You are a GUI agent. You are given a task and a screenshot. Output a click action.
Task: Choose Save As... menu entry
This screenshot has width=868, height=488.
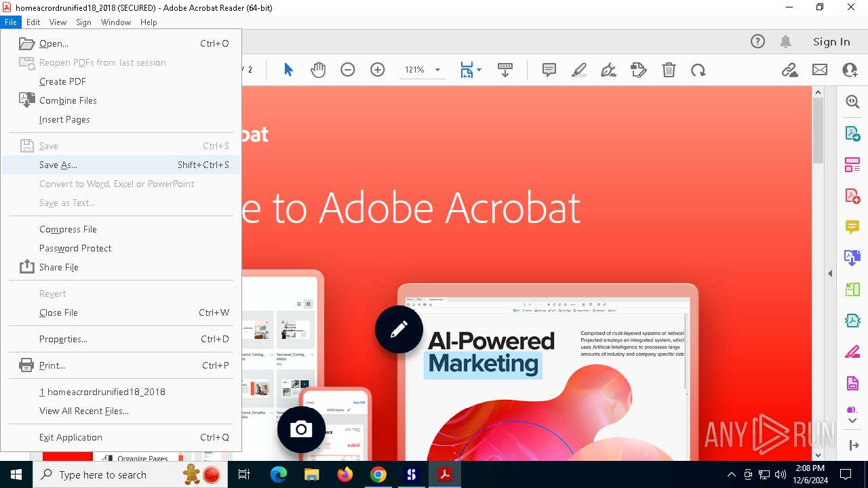coord(121,165)
